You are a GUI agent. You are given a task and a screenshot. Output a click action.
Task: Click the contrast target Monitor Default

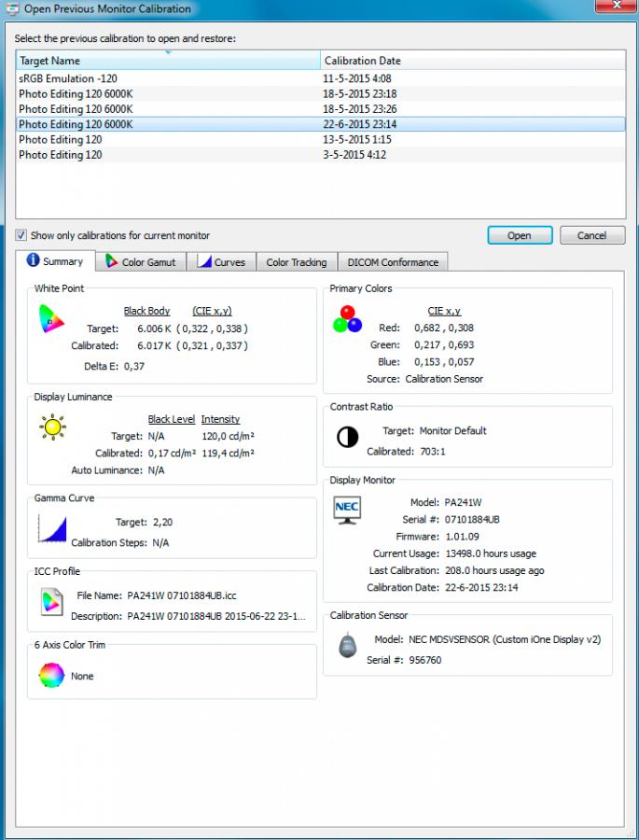(x=452, y=430)
